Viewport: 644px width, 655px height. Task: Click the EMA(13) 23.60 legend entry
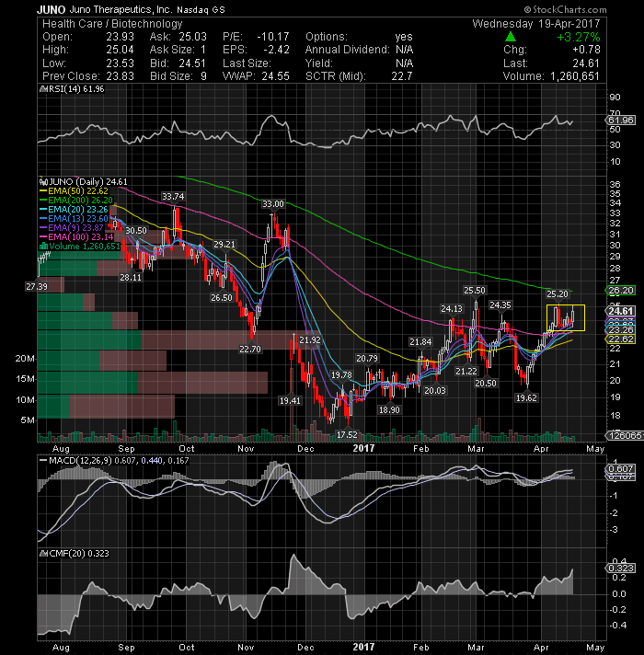[77, 218]
